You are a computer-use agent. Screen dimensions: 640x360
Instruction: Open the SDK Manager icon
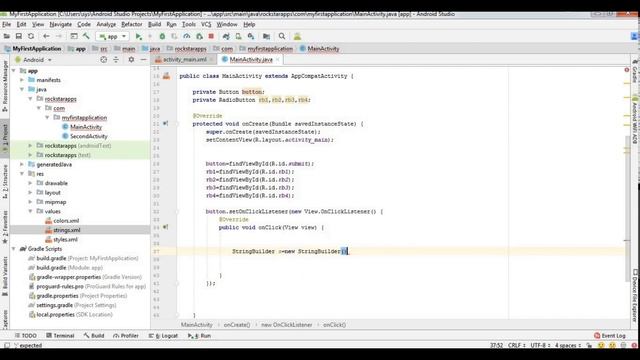point(251,37)
